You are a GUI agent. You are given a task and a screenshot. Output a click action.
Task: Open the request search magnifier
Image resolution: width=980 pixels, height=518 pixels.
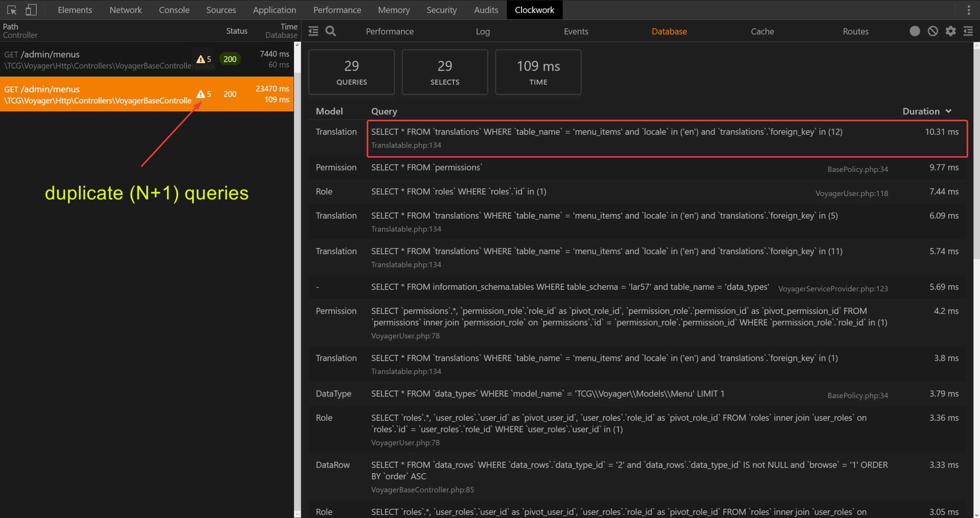point(331,31)
